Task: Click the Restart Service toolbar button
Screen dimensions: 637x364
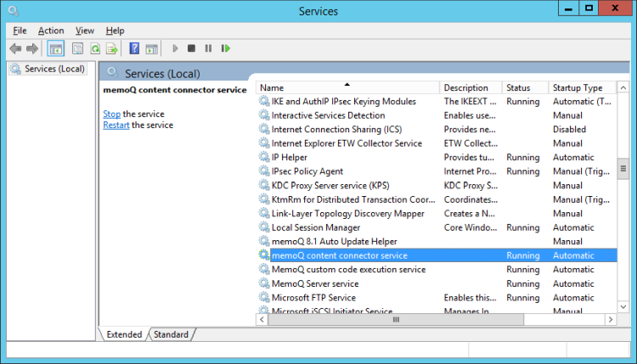Action: coord(225,48)
